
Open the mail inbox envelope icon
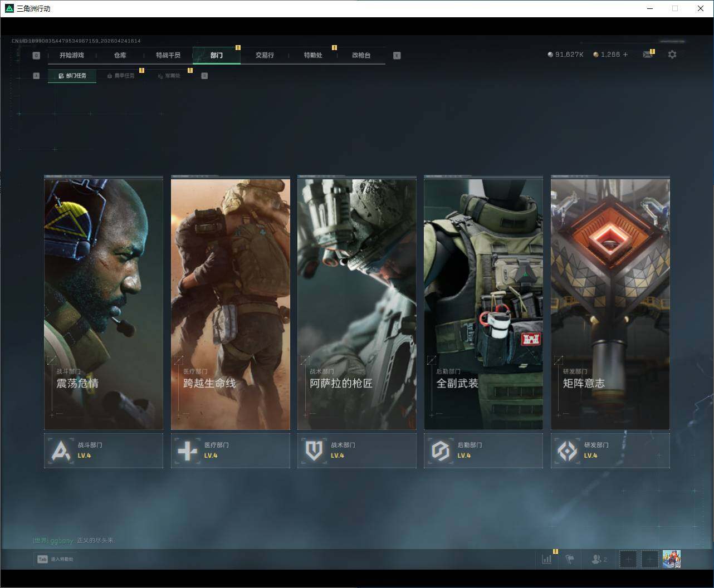coord(647,55)
